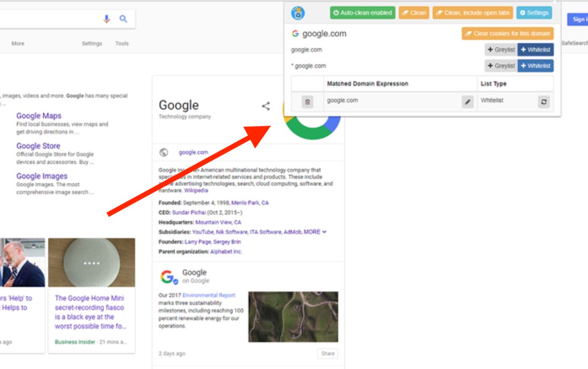Select the More tab in search results
Screen dimensions: 588x369
18,43
